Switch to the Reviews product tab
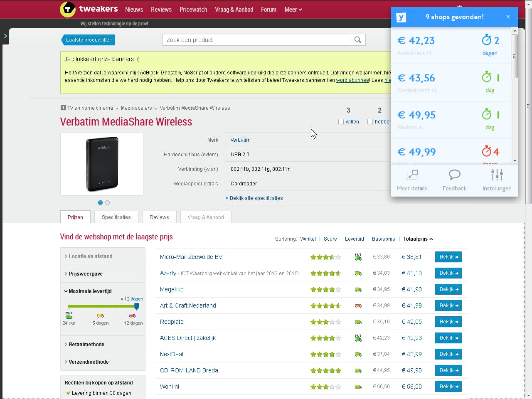 tap(159, 217)
